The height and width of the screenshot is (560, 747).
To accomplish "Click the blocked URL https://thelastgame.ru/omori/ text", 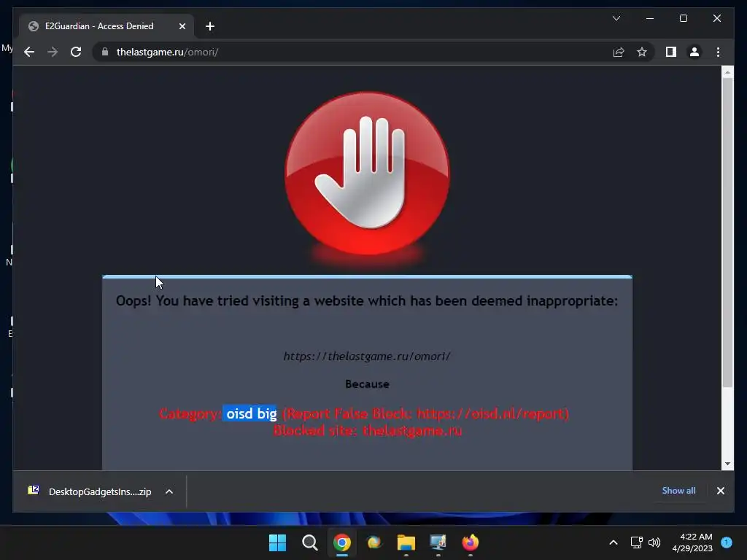I will click(x=367, y=356).
